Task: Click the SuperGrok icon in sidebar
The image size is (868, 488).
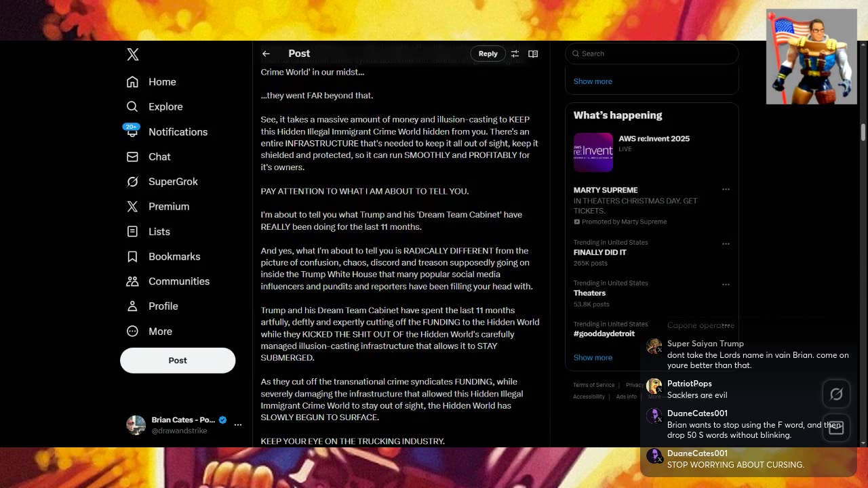Action: coord(132,182)
